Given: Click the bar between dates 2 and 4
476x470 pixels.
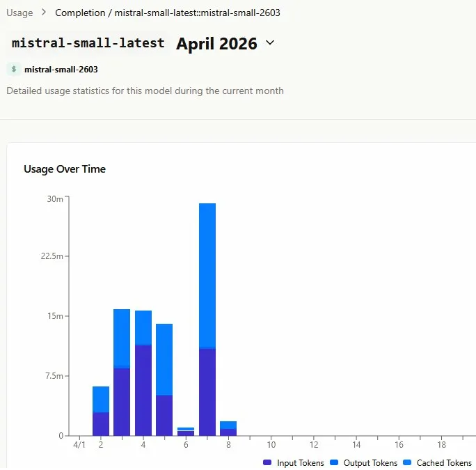Looking at the screenshot, I should [x=122, y=373].
